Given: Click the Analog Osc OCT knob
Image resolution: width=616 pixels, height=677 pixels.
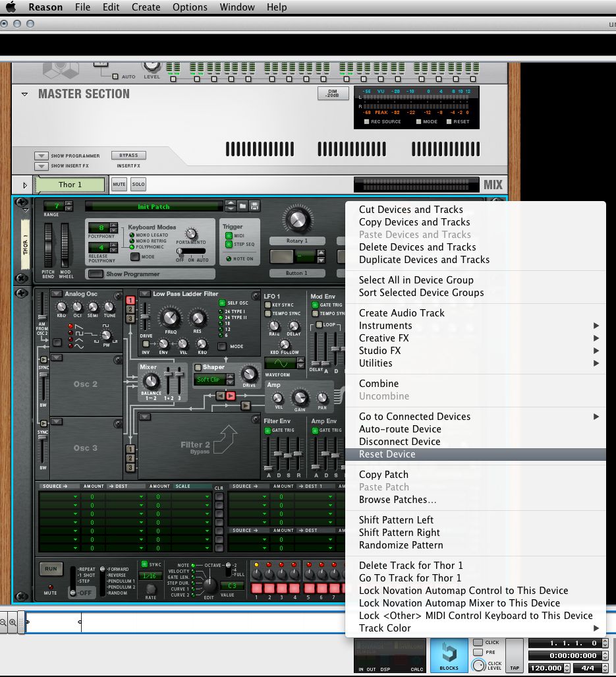Looking at the screenshot, I should [77, 307].
